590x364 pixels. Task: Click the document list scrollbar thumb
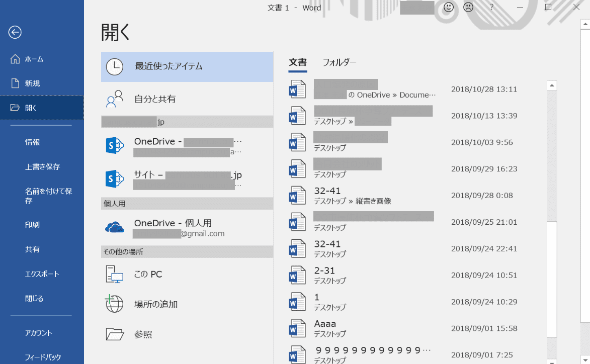point(552,280)
